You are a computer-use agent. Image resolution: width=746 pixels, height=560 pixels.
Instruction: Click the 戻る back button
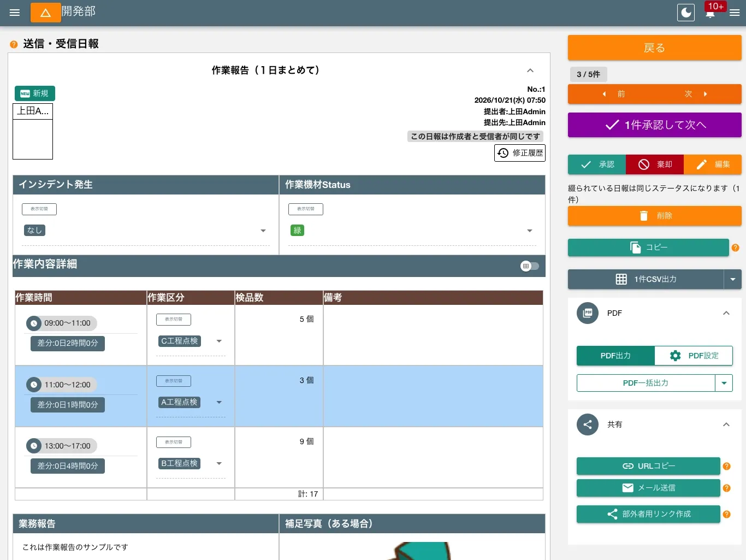(655, 48)
